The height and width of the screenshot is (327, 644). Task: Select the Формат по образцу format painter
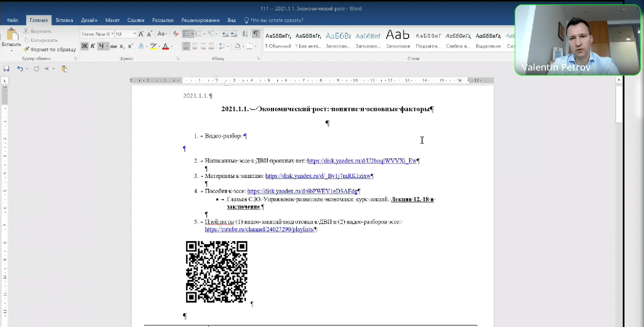pos(50,49)
